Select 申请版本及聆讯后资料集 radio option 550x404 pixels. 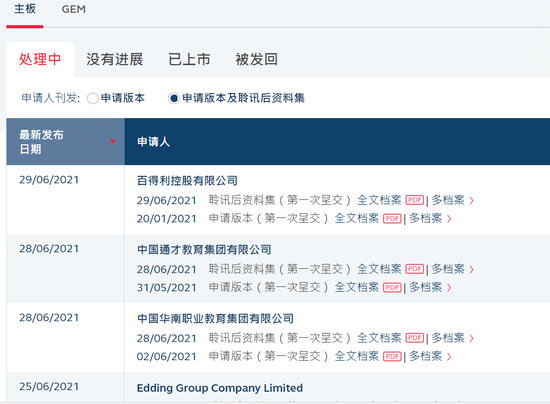174,98
